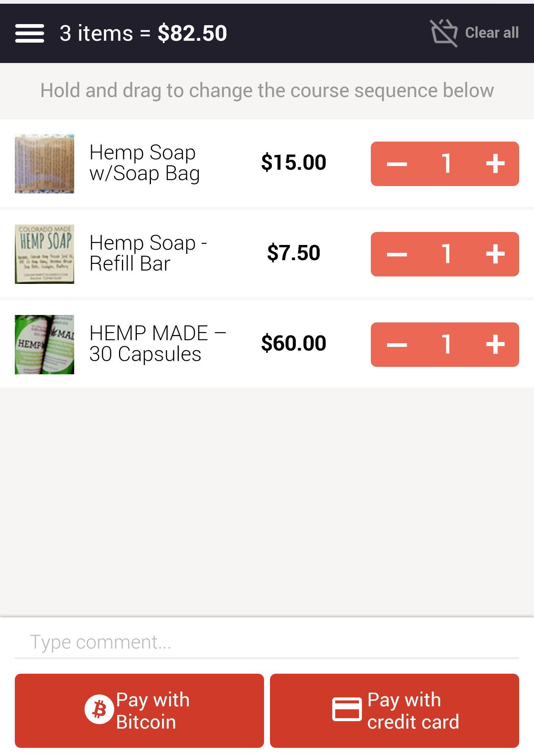Decrease Hemp Soap Refill Bar quantity
Viewport: 534px width, 756px height.
pyautogui.click(x=397, y=254)
